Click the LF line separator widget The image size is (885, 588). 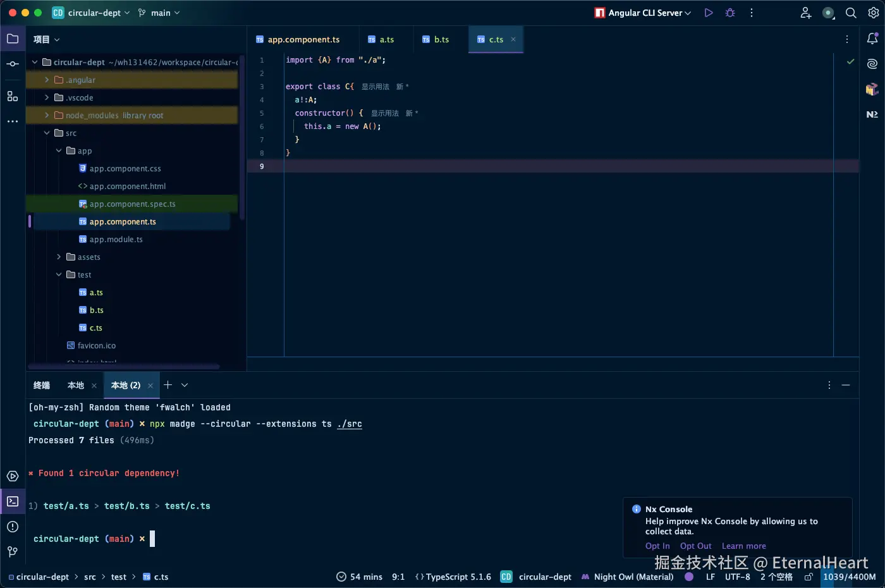click(x=711, y=577)
